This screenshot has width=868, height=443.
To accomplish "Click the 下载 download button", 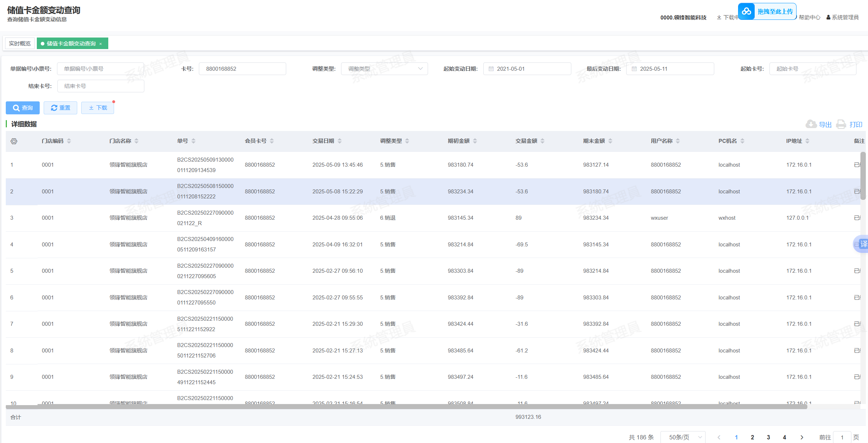I will pos(98,108).
